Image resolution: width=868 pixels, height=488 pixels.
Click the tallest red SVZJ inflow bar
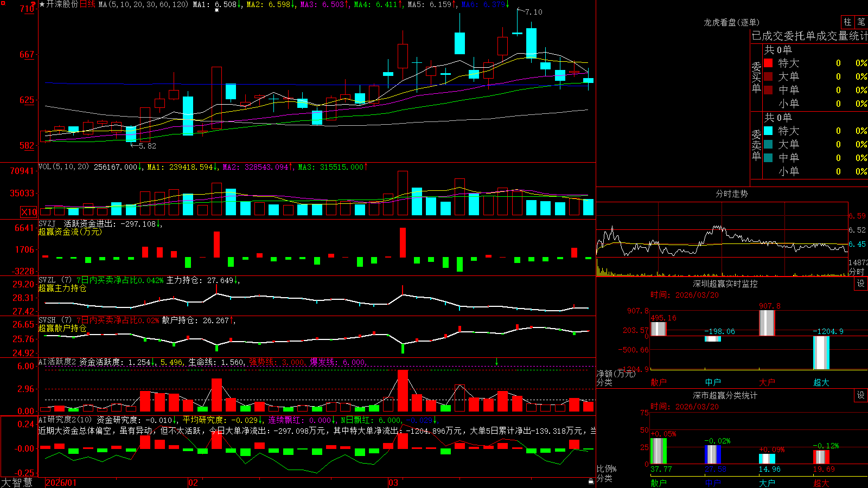pos(403,242)
